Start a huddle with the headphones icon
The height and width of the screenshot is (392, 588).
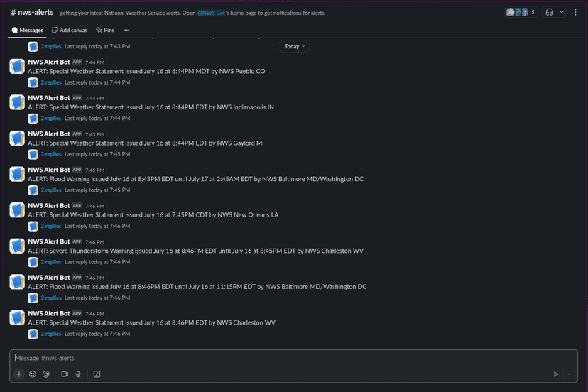pos(549,12)
